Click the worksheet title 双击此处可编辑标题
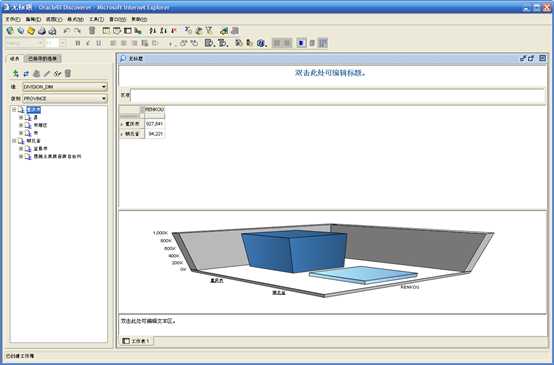Screen dimensions: 554x365 tap(330, 73)
